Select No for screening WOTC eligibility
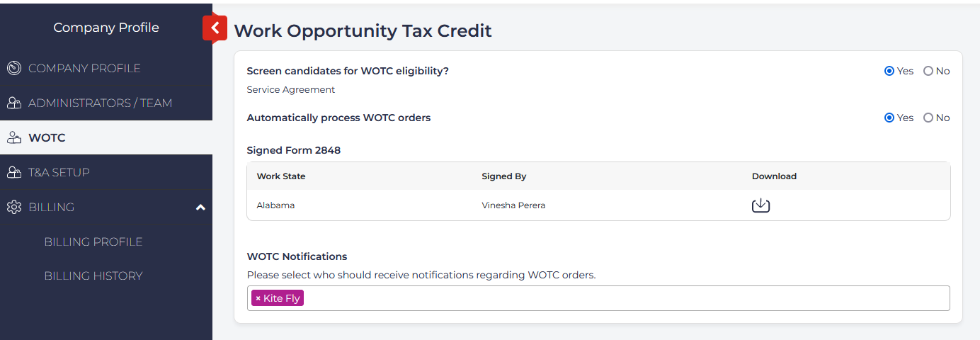The height and width of the screenshot is (340, 980). [x=928, y=71]
